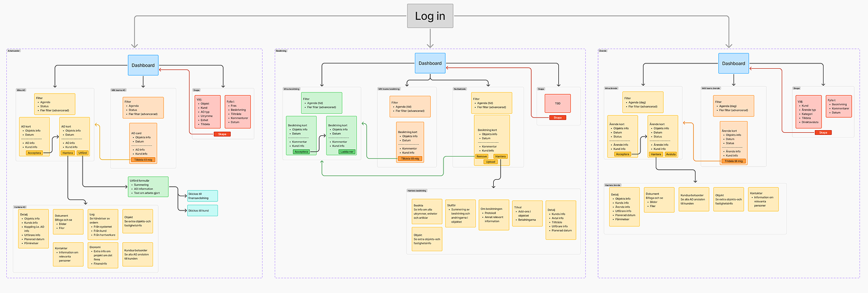
Task: Select the Dashboard node in the Besiktning section
Action: (430, 63)
